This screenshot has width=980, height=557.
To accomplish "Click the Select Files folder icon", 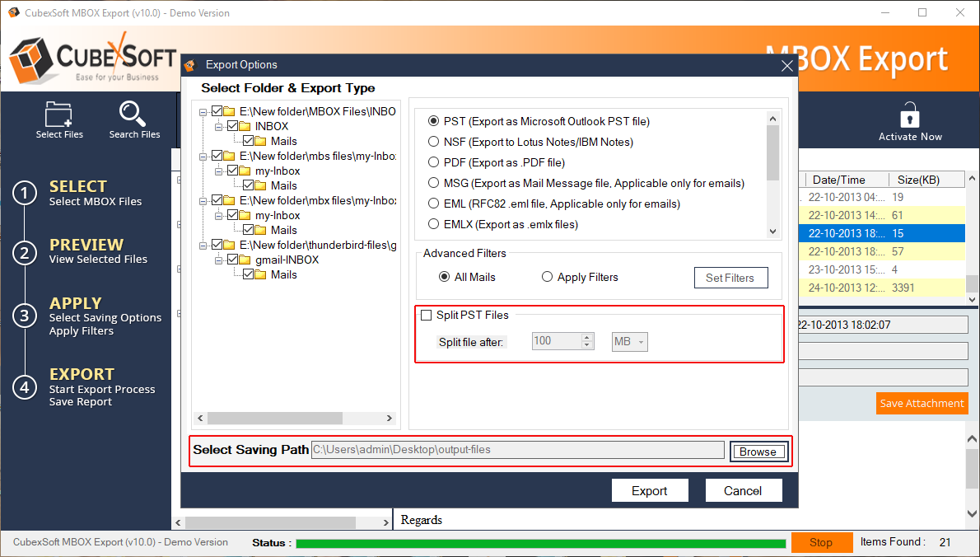I will click(x=58, y=114).
